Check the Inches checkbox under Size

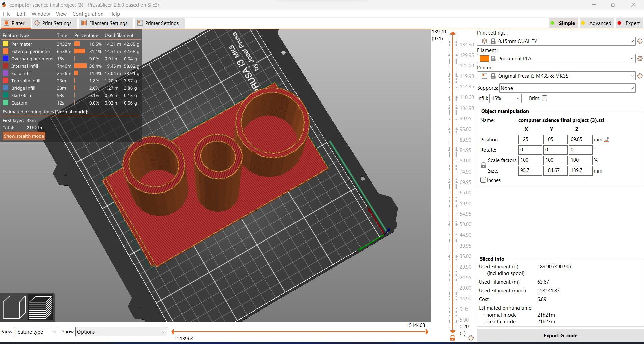[x=483, y=180]
